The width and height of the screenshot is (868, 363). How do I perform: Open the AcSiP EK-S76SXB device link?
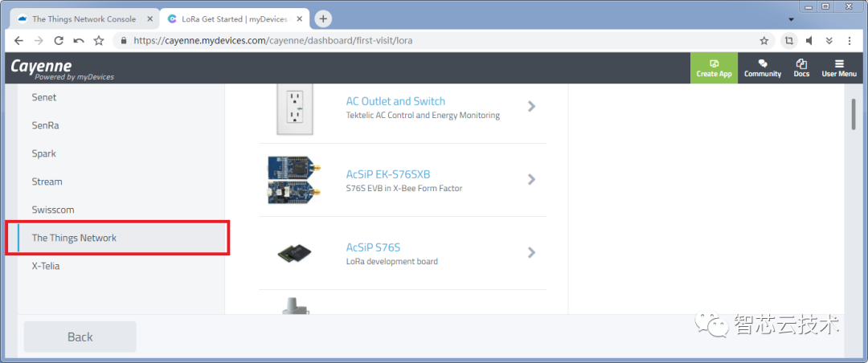(387, 174)
